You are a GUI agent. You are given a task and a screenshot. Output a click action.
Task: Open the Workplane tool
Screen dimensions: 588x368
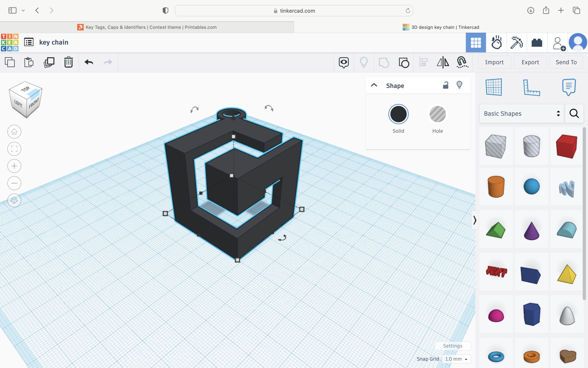(x=494, y=87)
